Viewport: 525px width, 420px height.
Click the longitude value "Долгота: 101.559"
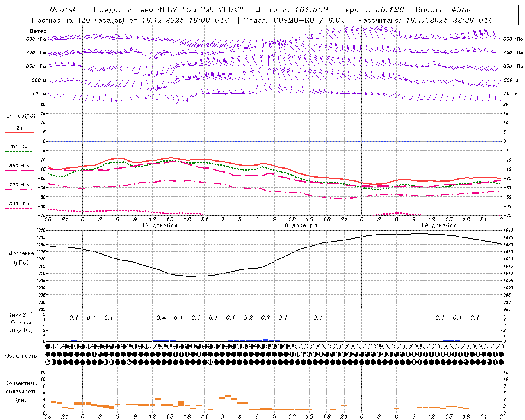(292, 10)
